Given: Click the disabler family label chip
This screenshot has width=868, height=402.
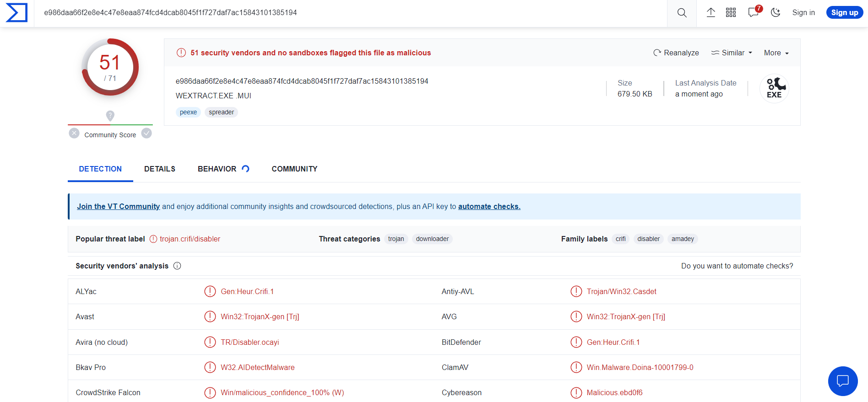Looking at the screenshot, I should click(x=648, y=239).
